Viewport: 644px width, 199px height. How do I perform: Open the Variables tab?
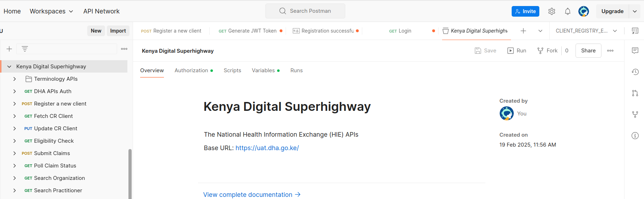point(266,70)
